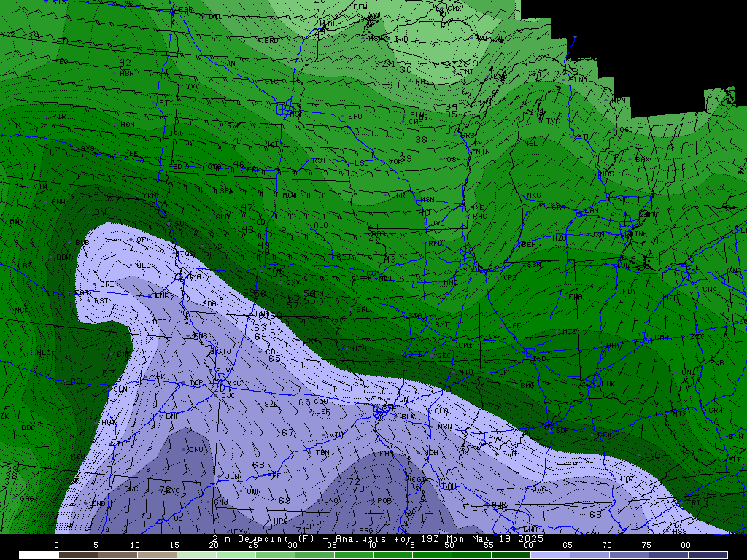Pick the legend swatch between 10 and 15
The height and width of the screenshot is (560, 747).
click(157, 555)
